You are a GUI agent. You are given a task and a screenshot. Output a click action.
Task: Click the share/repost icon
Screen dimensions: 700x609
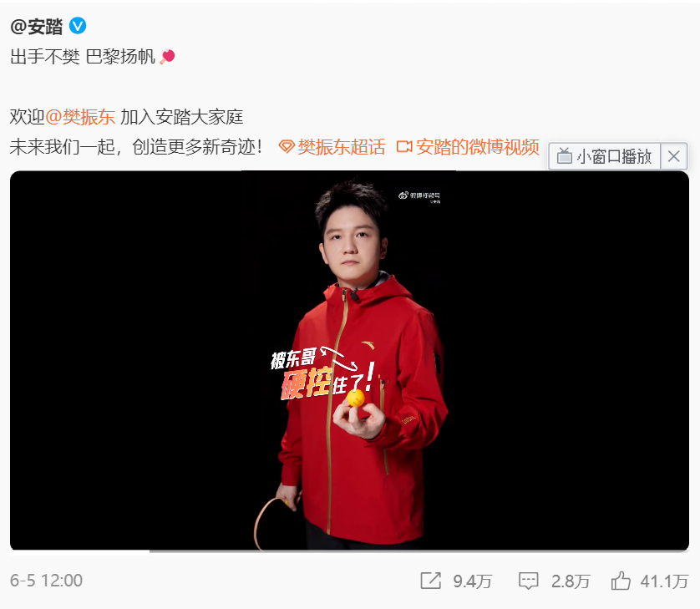click(431, 581)
